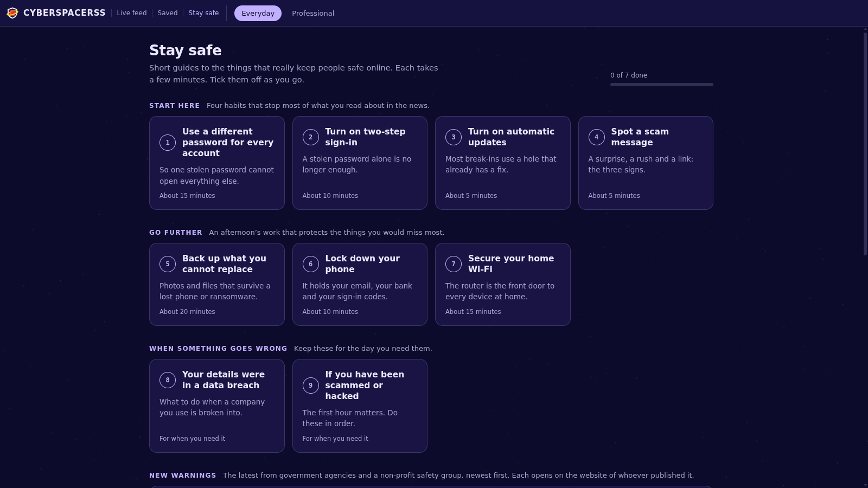This screenshot has width=868, height=488.
Task: Click 'The first hour matters' description
Action: pyautogui.click(x=350, y=418)
